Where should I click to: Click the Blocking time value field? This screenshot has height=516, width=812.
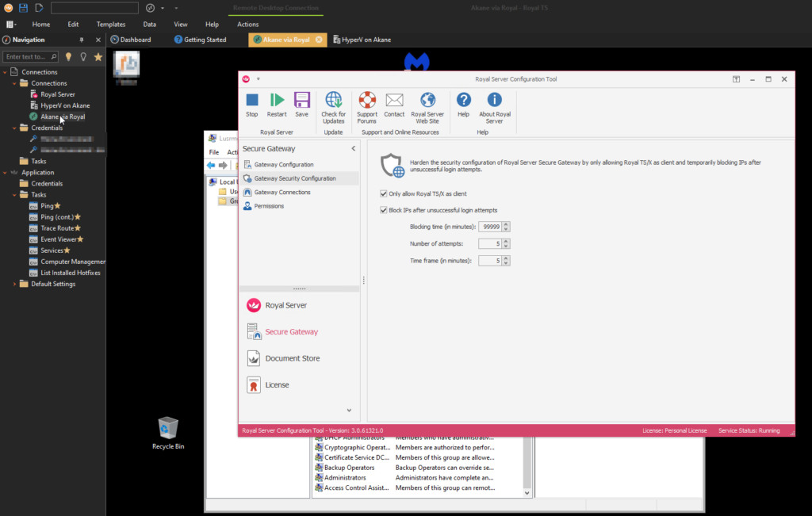point(490,227)
